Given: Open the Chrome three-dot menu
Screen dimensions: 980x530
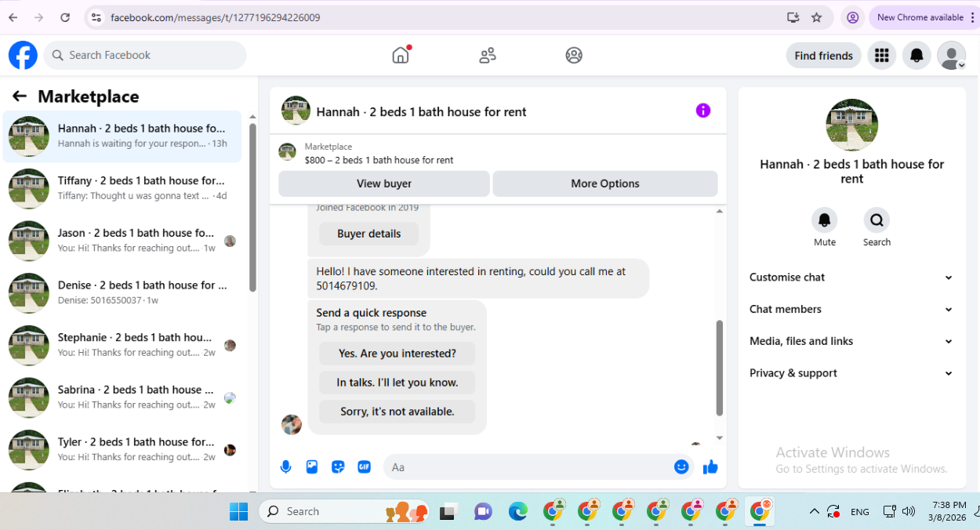Looking at the screenshot, I should [972, 17].
